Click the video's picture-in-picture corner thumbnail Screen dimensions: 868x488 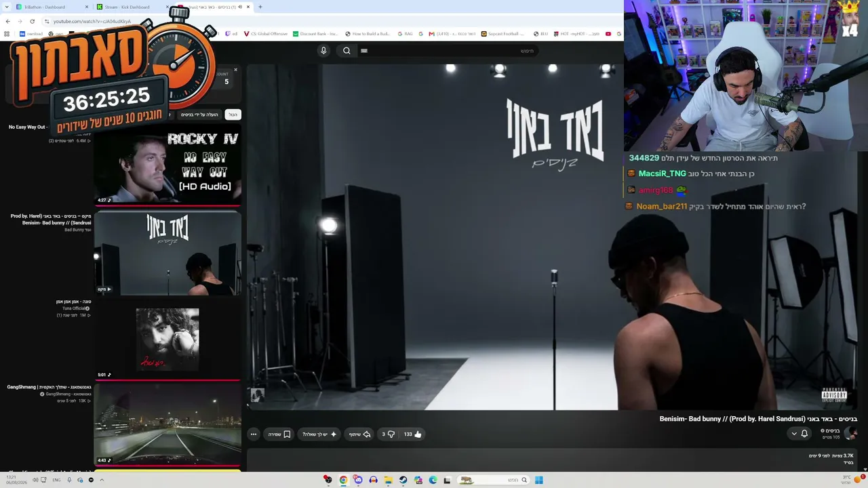point(256,395)
